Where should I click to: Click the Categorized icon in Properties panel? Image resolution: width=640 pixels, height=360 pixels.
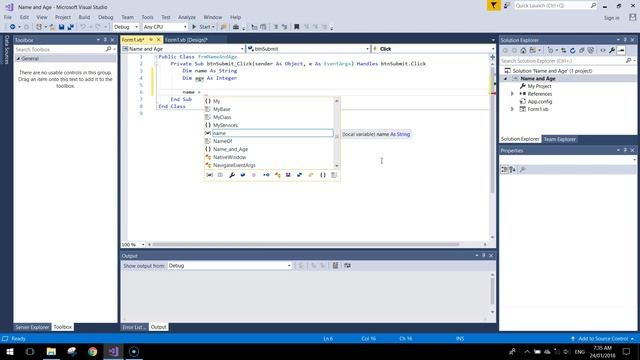click(x=504, y=169)
